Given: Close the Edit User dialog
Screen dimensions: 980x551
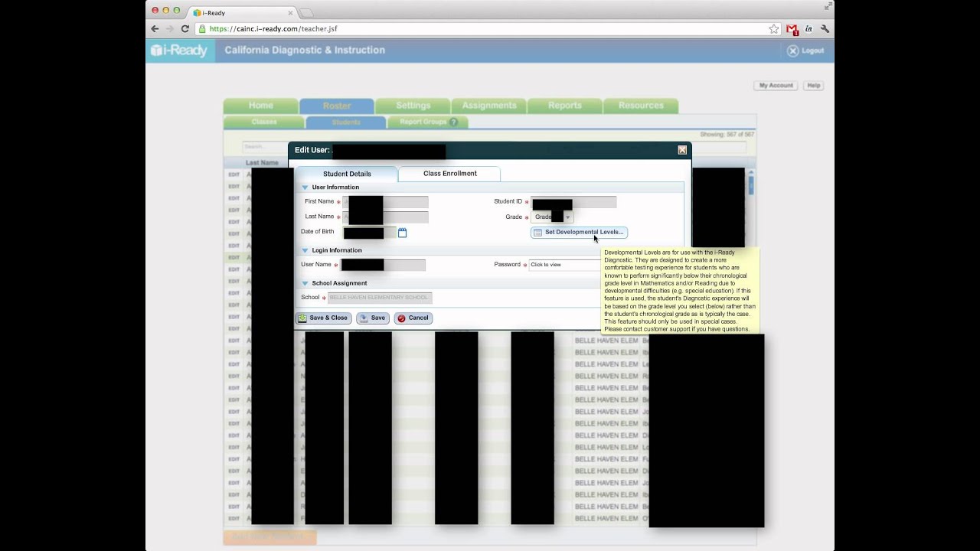Looking at the screenshot, I should point(682,150).
